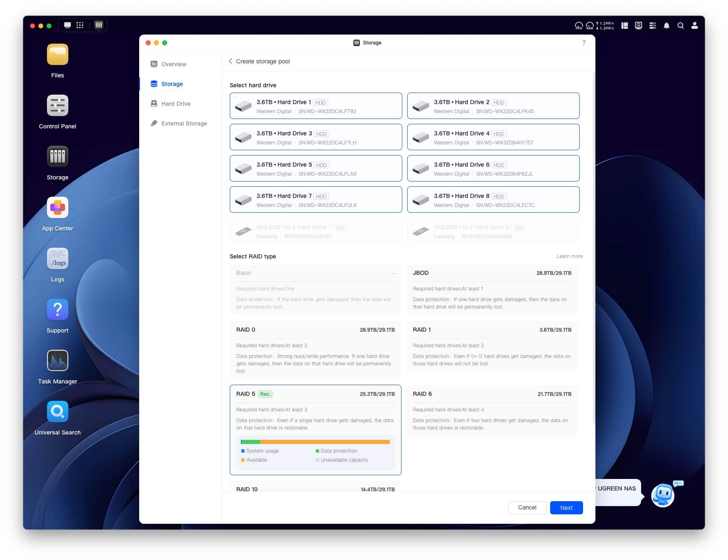Check the CPU usage gauge
Screen dimensions: 728x560
(x=579, y=26)
